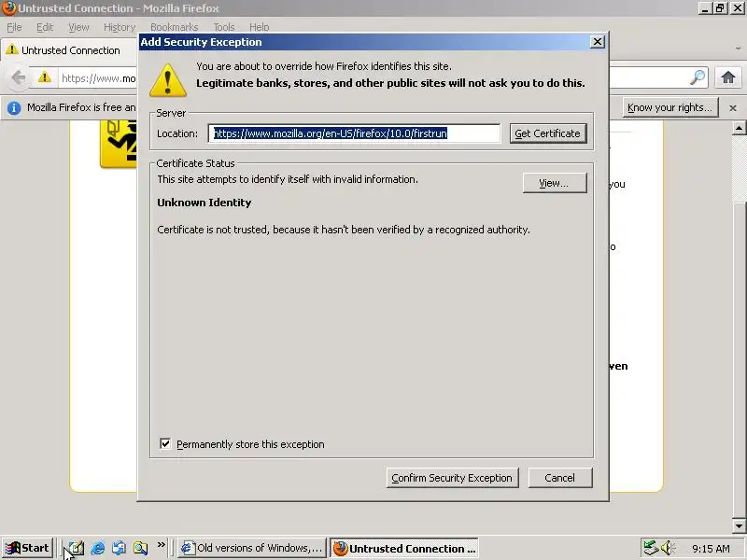This screenshot has height=560, width=747.
Task: Open the Firefox home page button
Action: click(x=727, y=77)
